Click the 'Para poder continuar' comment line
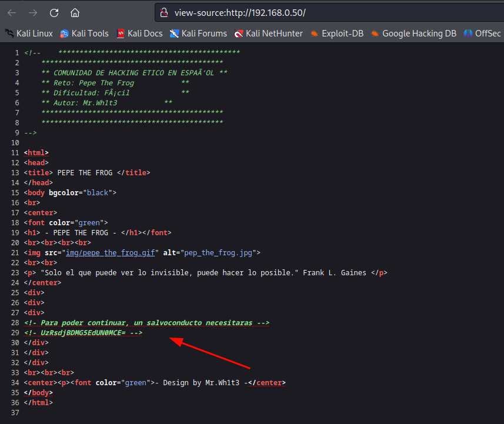This screenshot has height=424, width=504. click(x=146, y=322)
